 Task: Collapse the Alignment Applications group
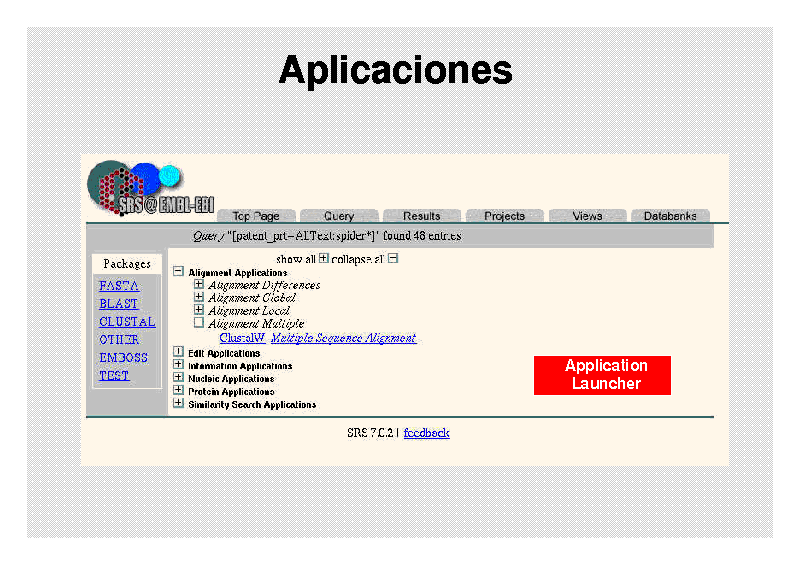click(179, 272)
